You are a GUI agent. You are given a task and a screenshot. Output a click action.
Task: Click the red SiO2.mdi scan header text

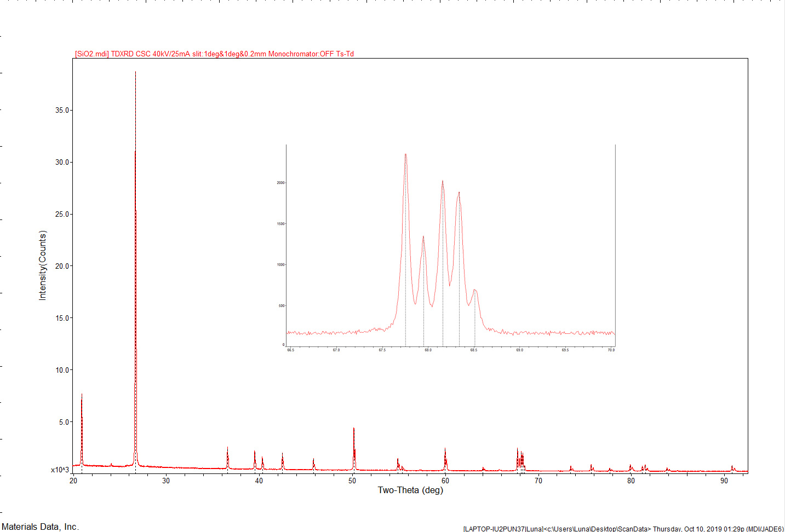point(214,54)
